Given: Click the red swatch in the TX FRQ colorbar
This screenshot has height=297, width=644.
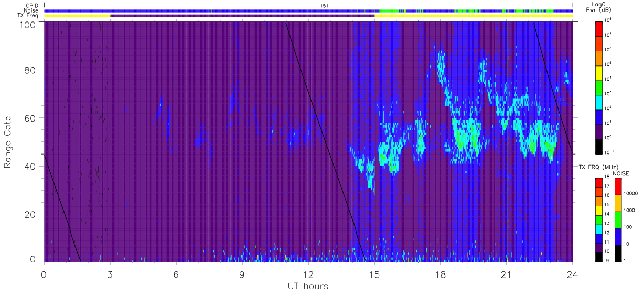Looking at the screenshot, I should click(598, 182).
